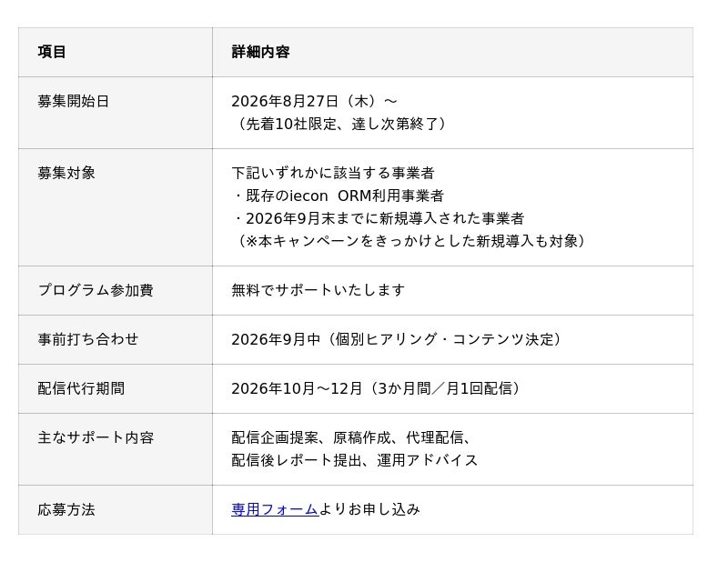Click the 既存のiecon ORM利用事業者 line
Screen dimensions: 728x562
coord(338,196)
